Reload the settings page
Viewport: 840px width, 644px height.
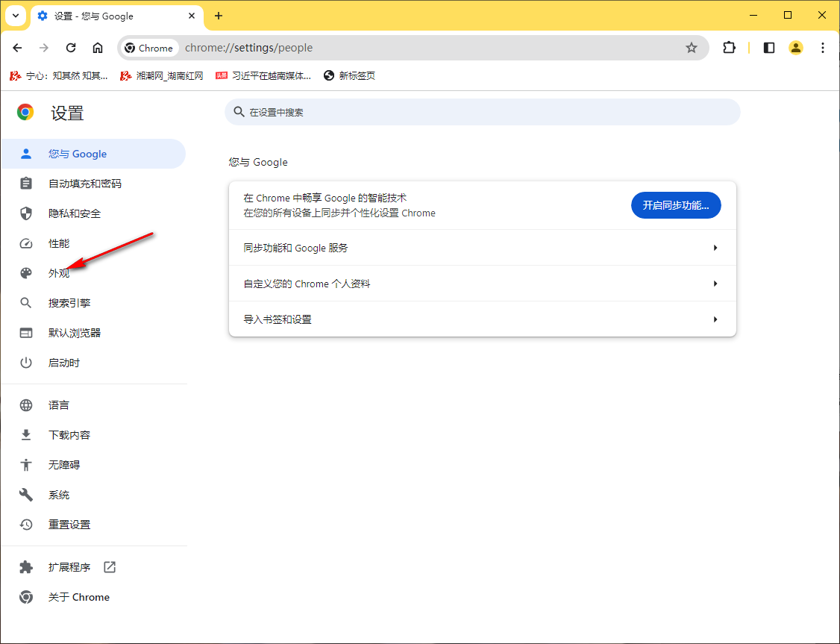coord(71,48)
